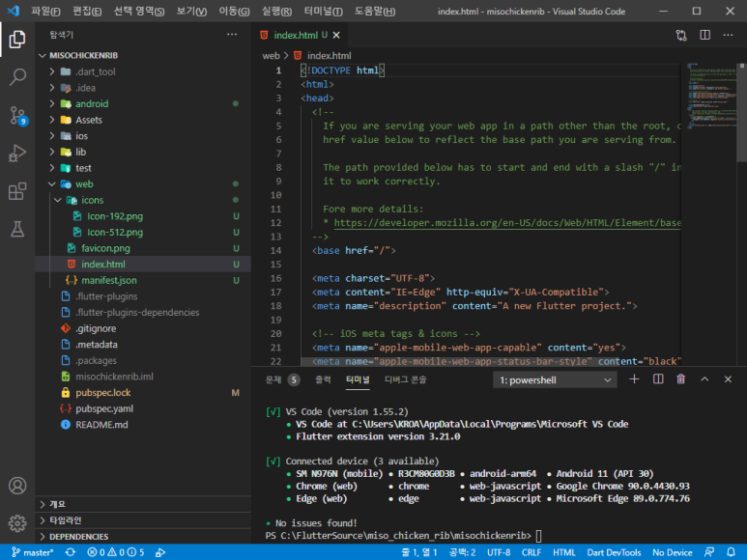Open notifications bell in status bar

point(731,552)
